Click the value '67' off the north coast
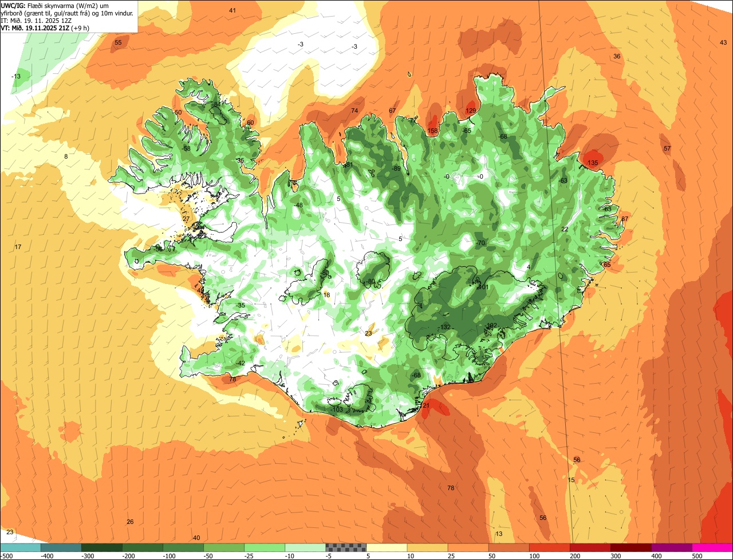The height and width of the screenshot is (560, 733). [x=392, y=111]
